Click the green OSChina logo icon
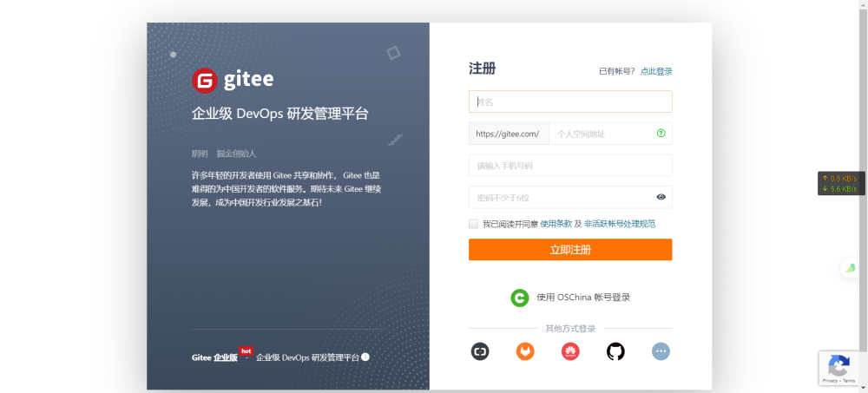This screenshot has width=868, height=393. pos(520,298)
